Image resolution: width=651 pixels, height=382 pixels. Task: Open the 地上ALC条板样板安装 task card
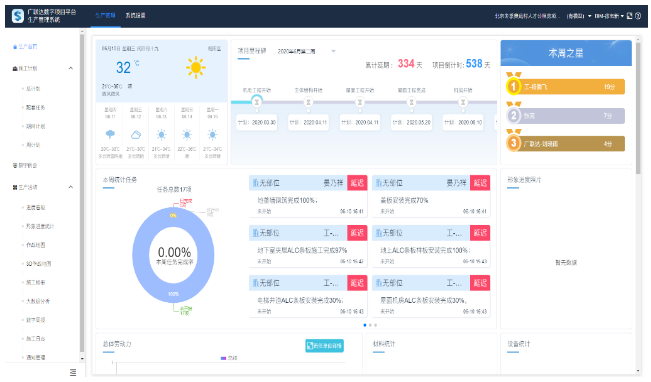(x=431, y=245)
